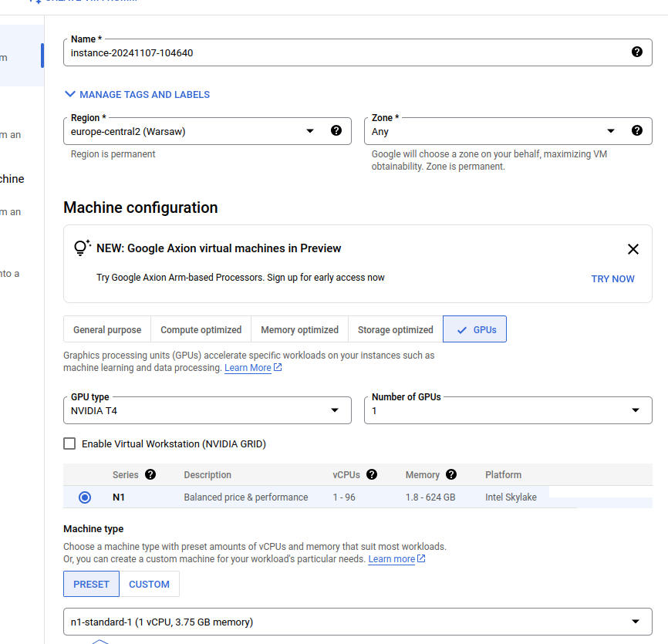Select the GPUs machine family tab
Viewport: 668px width, 644px height.
(474, 329)
